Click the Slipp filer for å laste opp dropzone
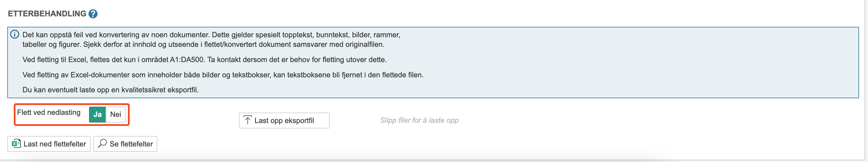This screenshot has width=868, height=162. click(x=419, y=121)
